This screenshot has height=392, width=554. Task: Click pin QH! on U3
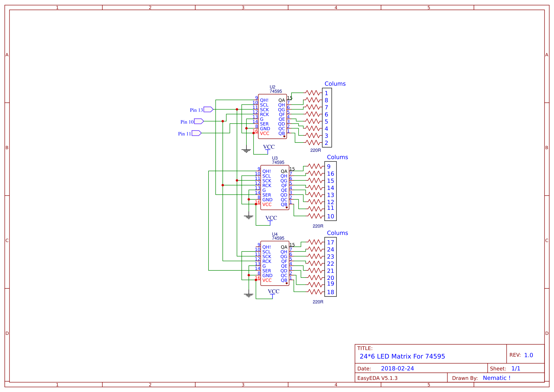(266, 171)
